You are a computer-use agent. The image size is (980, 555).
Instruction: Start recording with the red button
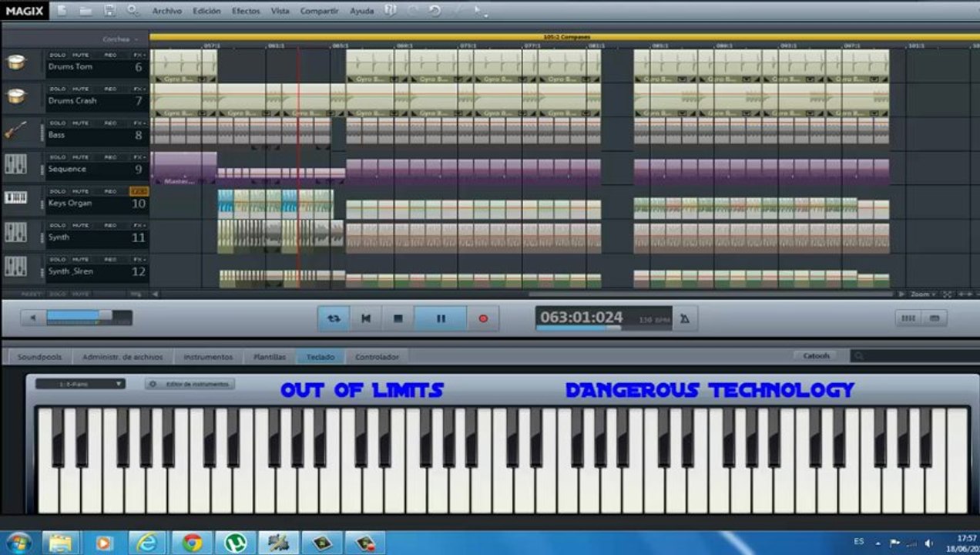pos(483,318)
